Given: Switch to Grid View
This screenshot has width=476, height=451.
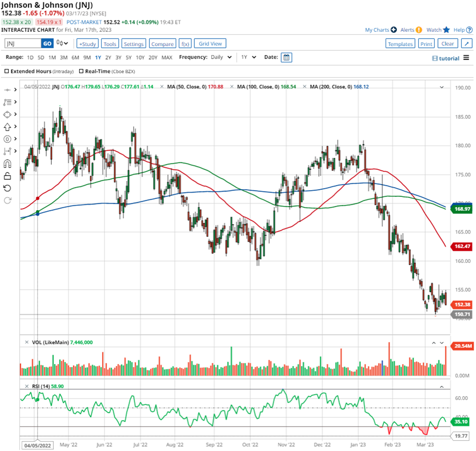Looking at the screenshot, I should coord(210,43).
